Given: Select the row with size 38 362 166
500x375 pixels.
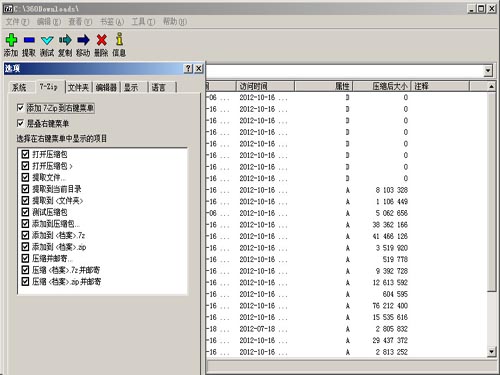Looking at the screenshot, I should coord(346,225).
